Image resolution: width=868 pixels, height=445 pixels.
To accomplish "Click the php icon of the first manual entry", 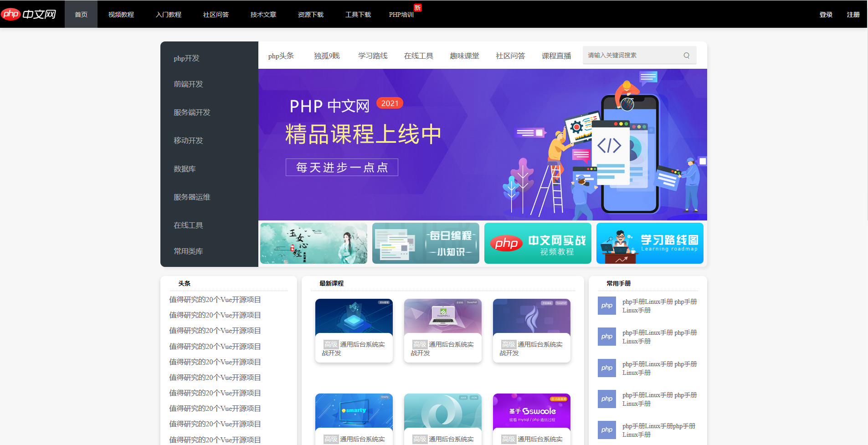I will click(606, 306).
